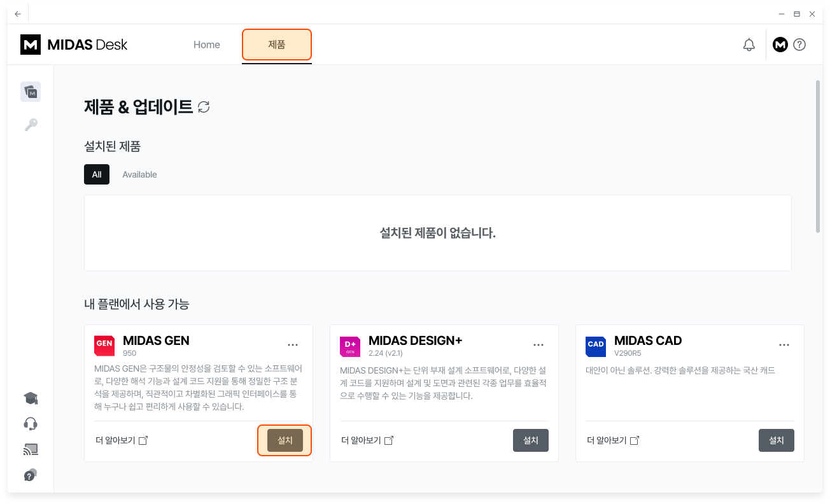The image size is (830, 504).
Task: Minimize the MIDAS Desk window
Action: point(781,13)
